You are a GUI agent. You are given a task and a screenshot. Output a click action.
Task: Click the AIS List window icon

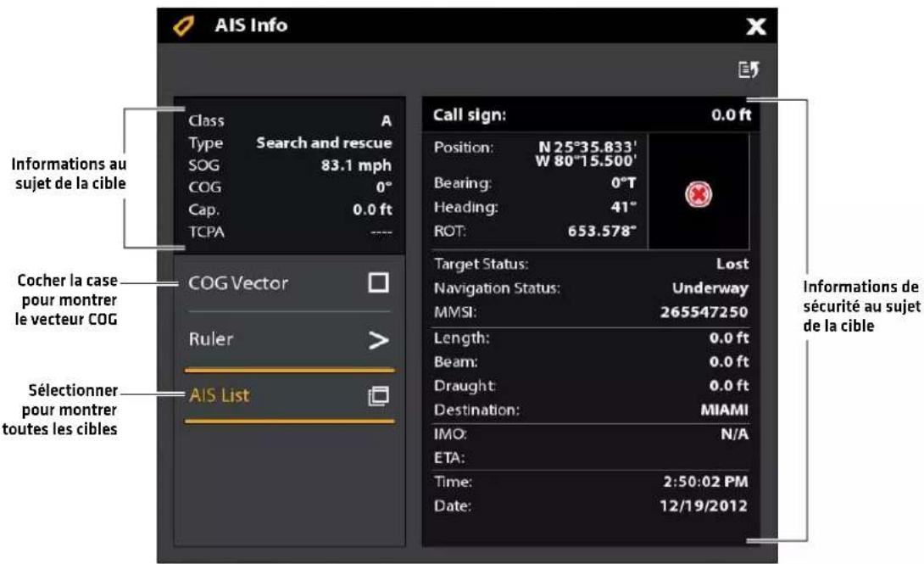click(x=378, y=396)
